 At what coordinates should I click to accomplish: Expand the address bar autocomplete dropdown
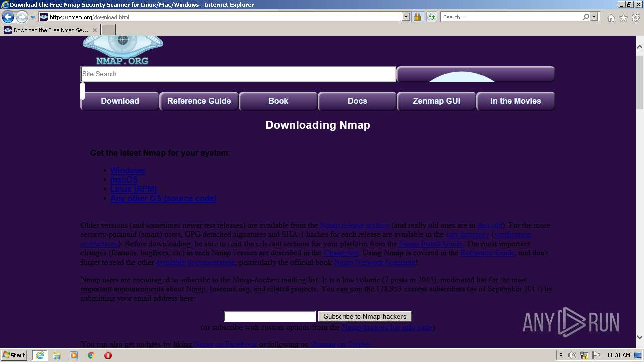click(x=406, y=17)
